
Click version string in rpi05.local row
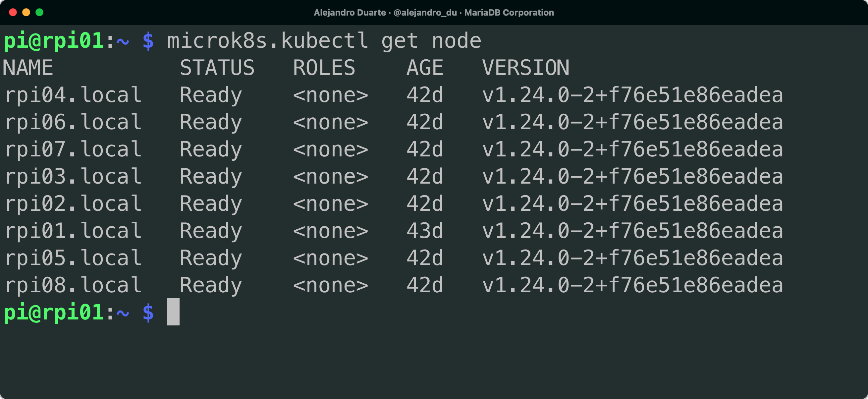point(632,258)
